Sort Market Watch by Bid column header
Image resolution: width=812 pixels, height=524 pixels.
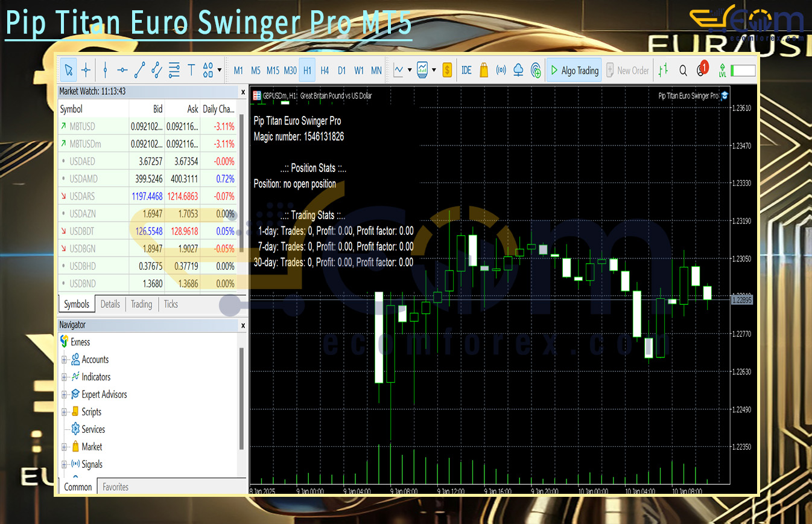(147, 109)
